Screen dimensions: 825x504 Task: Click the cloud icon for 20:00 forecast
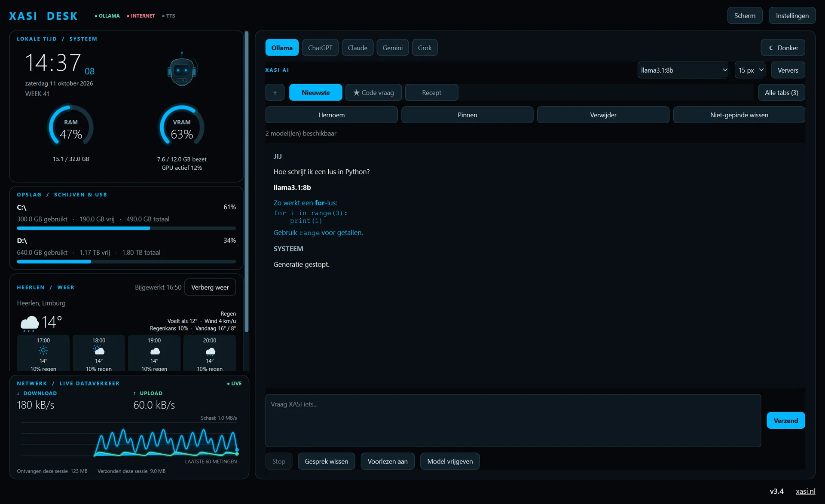[210, 351]
